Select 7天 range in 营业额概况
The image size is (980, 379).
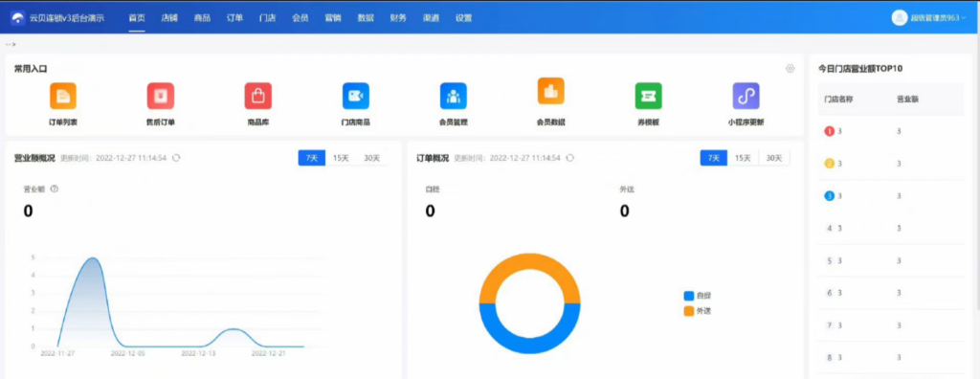click(312, 158)
